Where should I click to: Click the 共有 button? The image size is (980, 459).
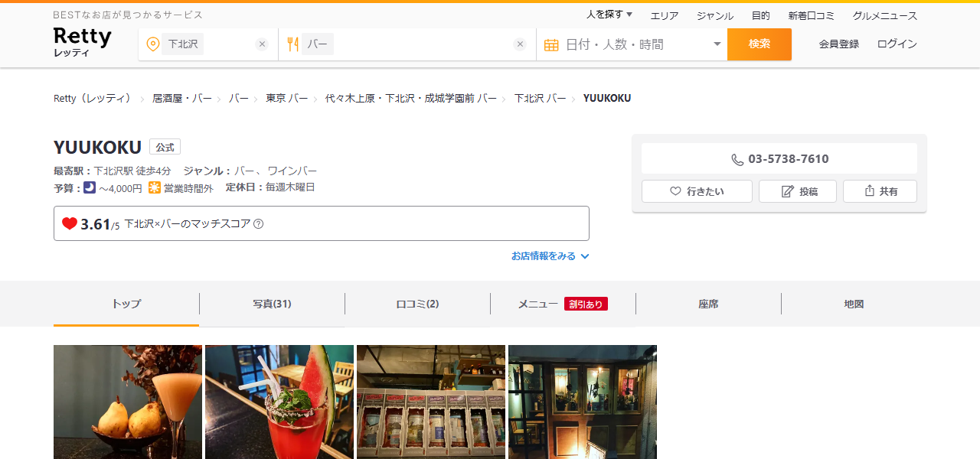tap(880, 191)
